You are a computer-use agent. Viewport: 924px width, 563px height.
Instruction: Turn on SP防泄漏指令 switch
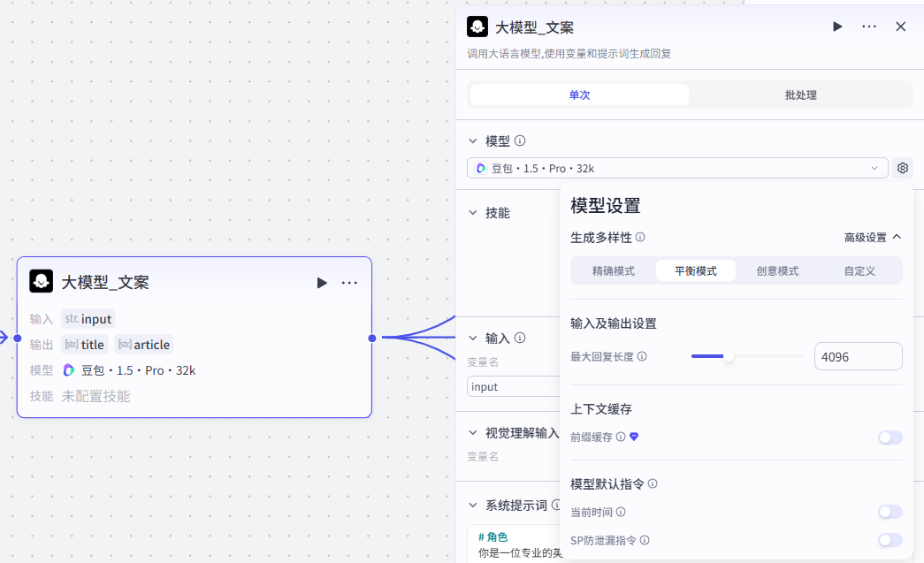(x=890, y=540)
